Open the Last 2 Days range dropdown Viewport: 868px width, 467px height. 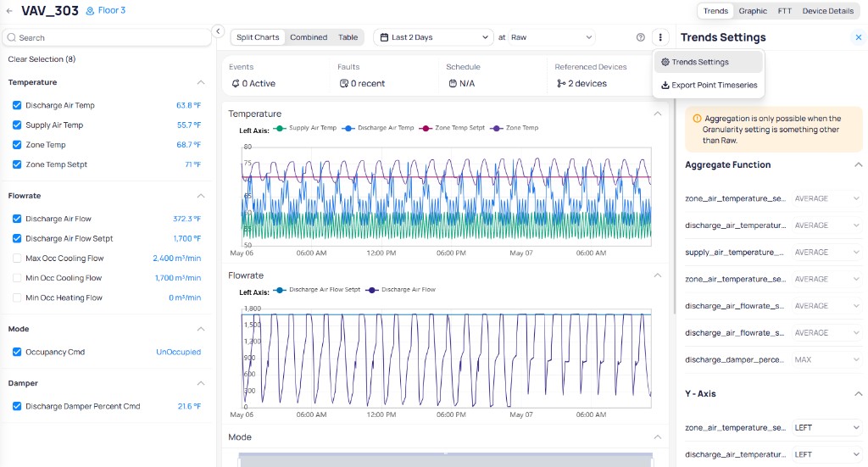[x=433, y=37]
